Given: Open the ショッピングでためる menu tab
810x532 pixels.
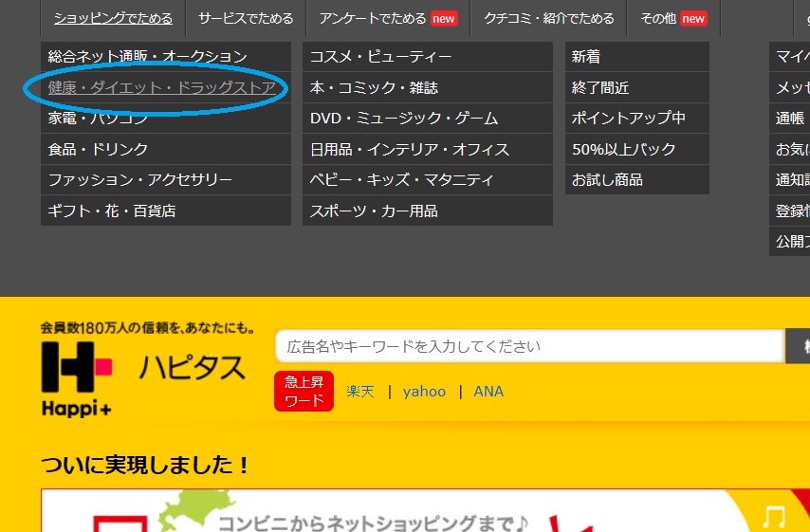Looking at the screenshot, I should [113, 18].
